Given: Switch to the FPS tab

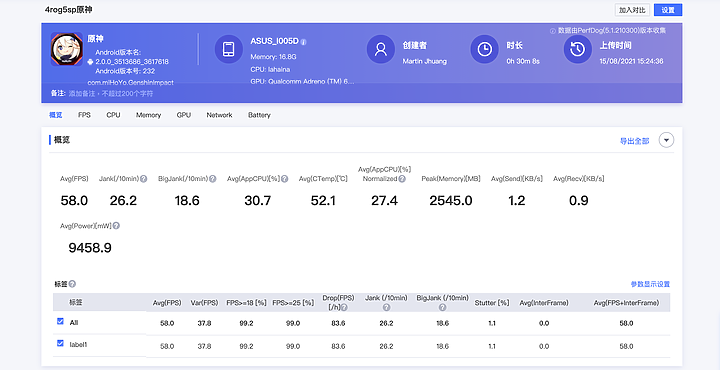Looking at the screenshot, I should click(x=84, y=115).
